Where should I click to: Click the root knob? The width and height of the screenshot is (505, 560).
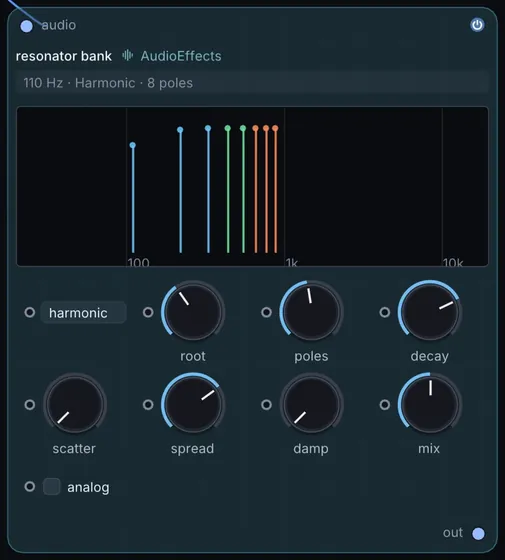pyautogui.click(x=193, y=312)
